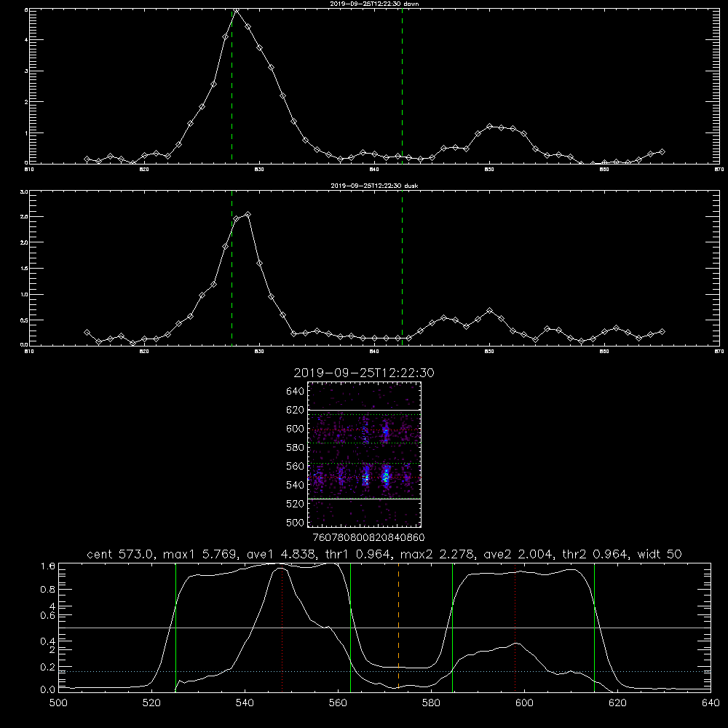Click '1' on the dawn plot y-axis
This screenshot has width=728, height=728.
pos(26,132)
